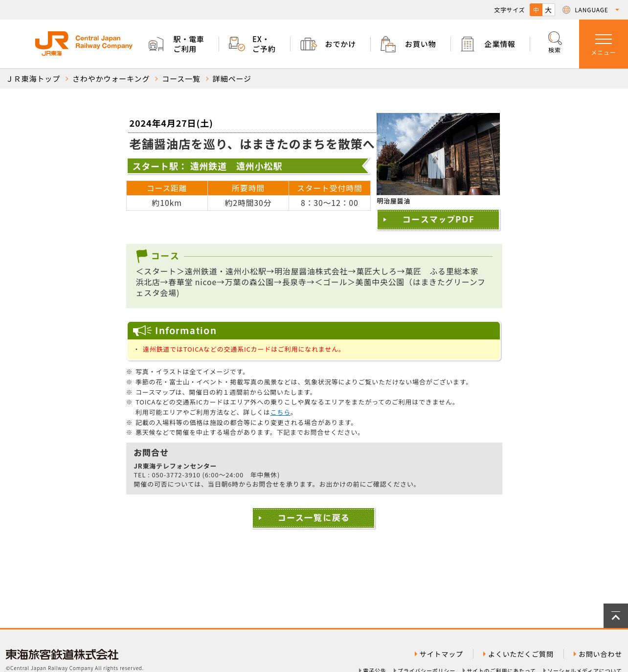628x672 pixels.
Task: Set font size to 中
Action: tap(536, 10)
